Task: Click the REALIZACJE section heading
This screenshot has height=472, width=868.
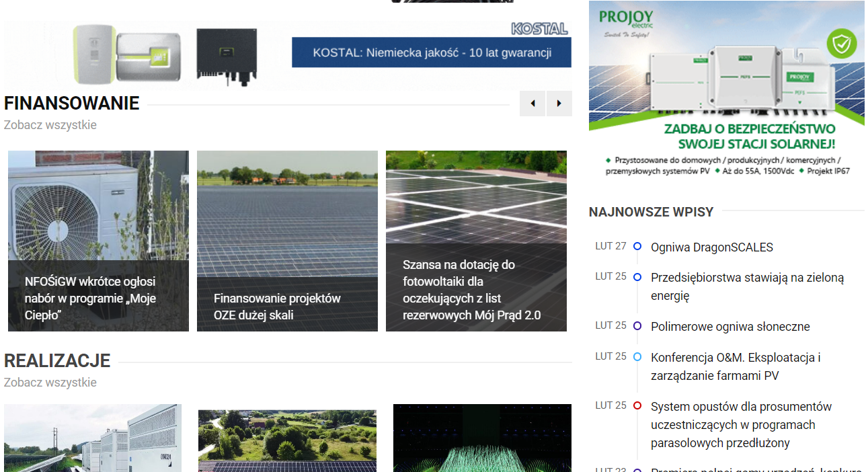Action: coord(57,361)
